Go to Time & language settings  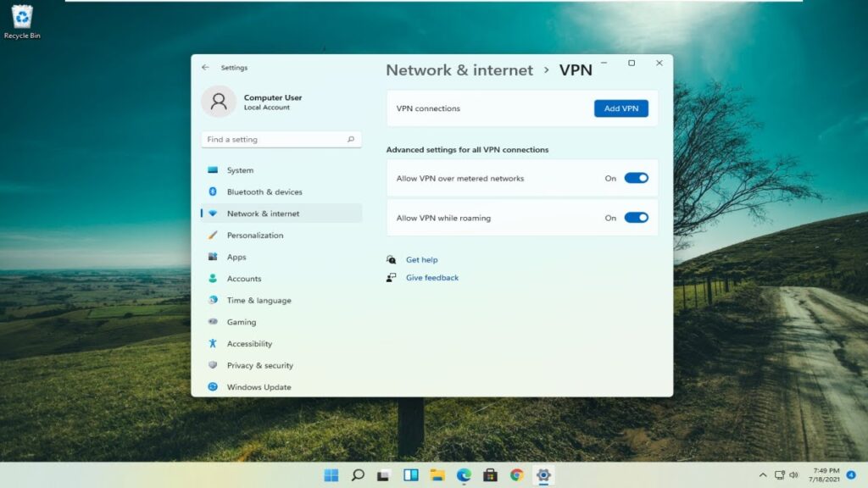[x=259, y=300]
